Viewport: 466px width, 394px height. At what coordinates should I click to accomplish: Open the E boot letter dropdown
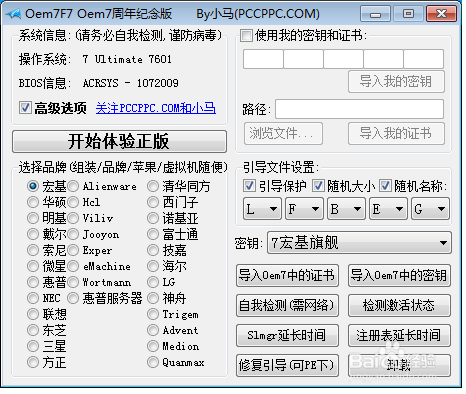(x=388, y=209)
